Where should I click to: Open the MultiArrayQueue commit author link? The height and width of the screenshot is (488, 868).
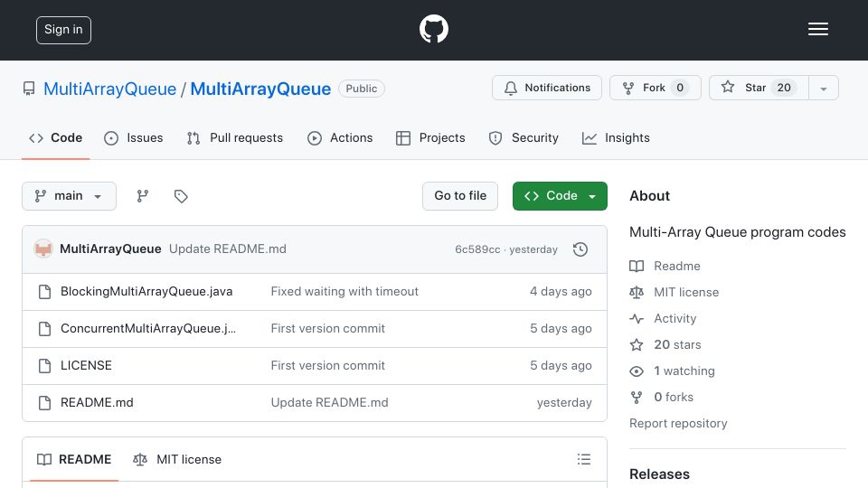pyautogui.click(x=110, y=249)
